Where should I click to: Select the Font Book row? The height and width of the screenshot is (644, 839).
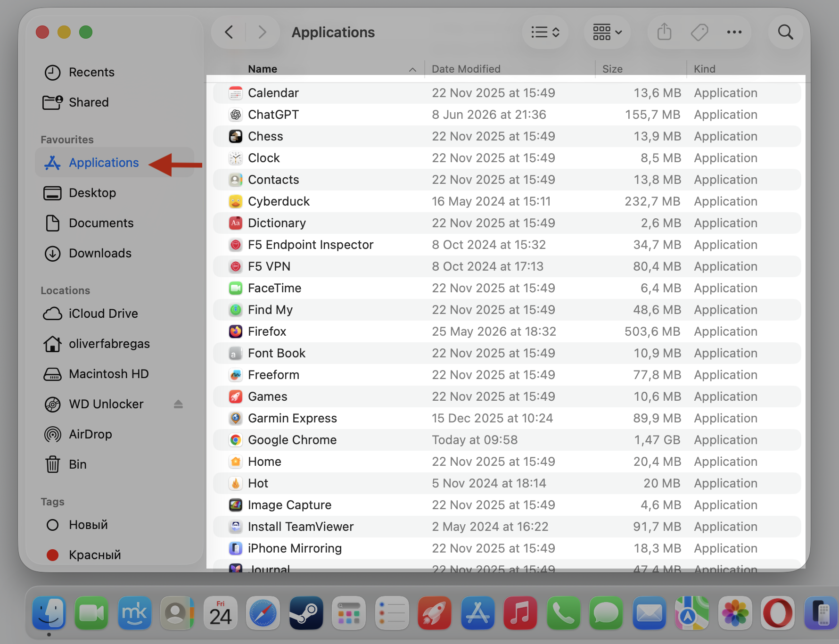pyautogui.click(x=507, y=353)
